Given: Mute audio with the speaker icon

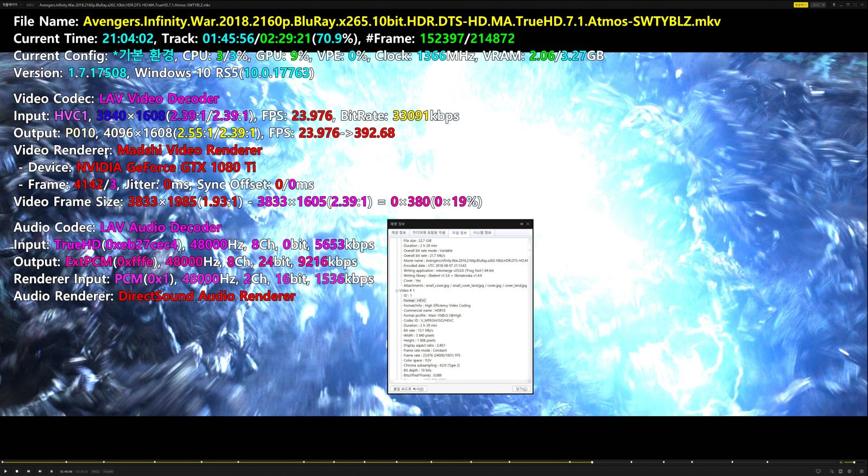Looking at the screenshot, I should [x=841, y=462].
